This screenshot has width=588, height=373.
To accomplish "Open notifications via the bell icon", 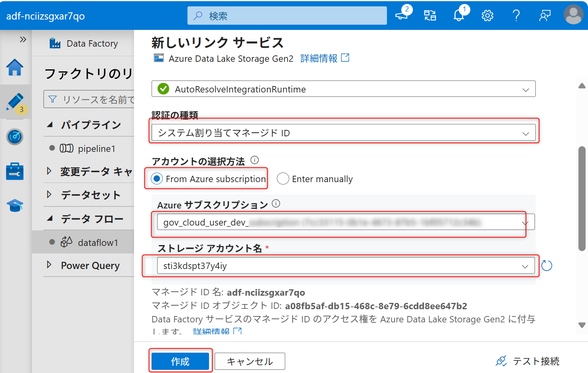I will [458, 15].
